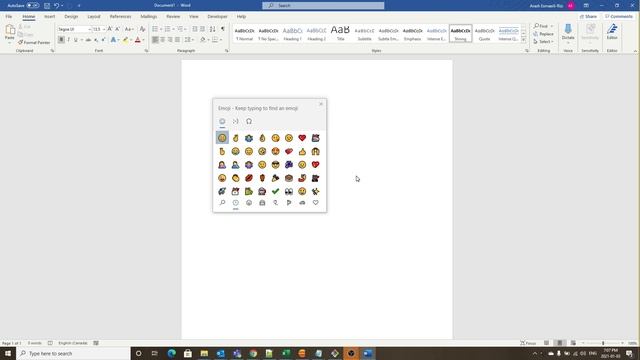The image size is (640, 360).
Task: Apply the Heading 1 style
Action: (x=292, y=33)
